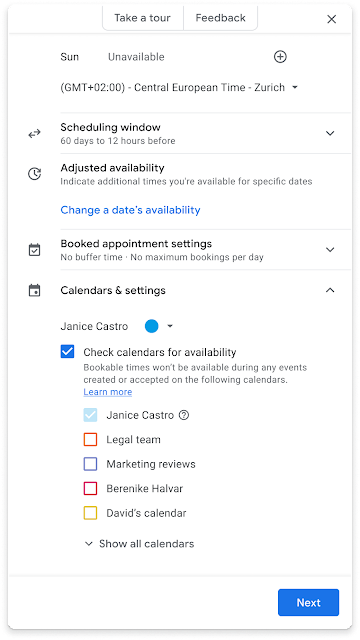Click the Booked appointment settings calendar icon
This screenshot has width=360, height=640.
point(35,250)
